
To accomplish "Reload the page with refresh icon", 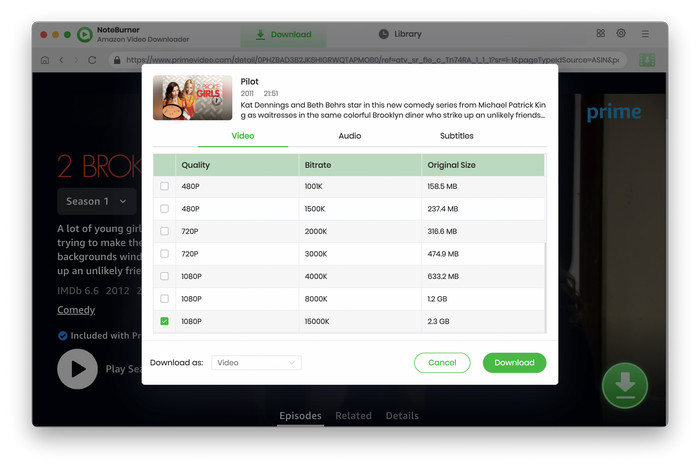I will 92,60.
